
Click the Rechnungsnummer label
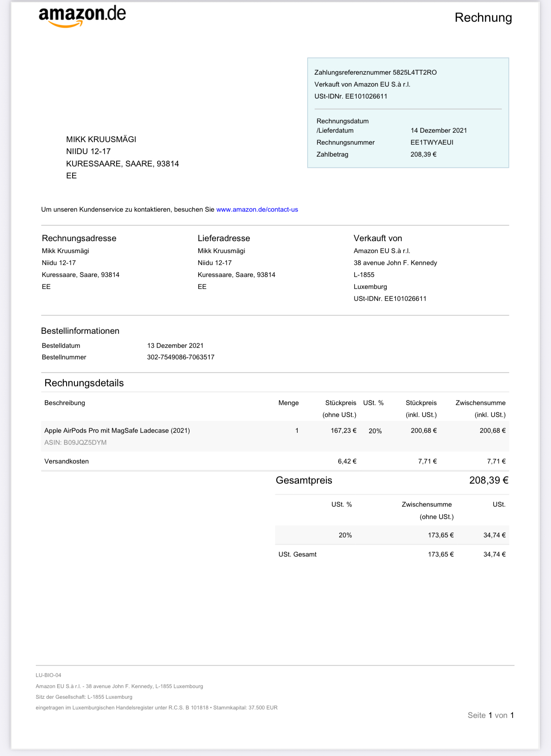346,143
